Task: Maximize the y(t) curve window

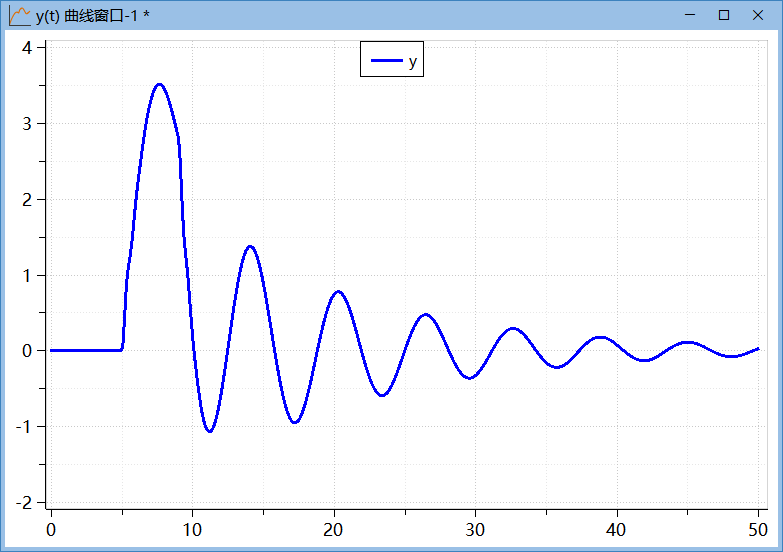Action: tap(724, 15)
